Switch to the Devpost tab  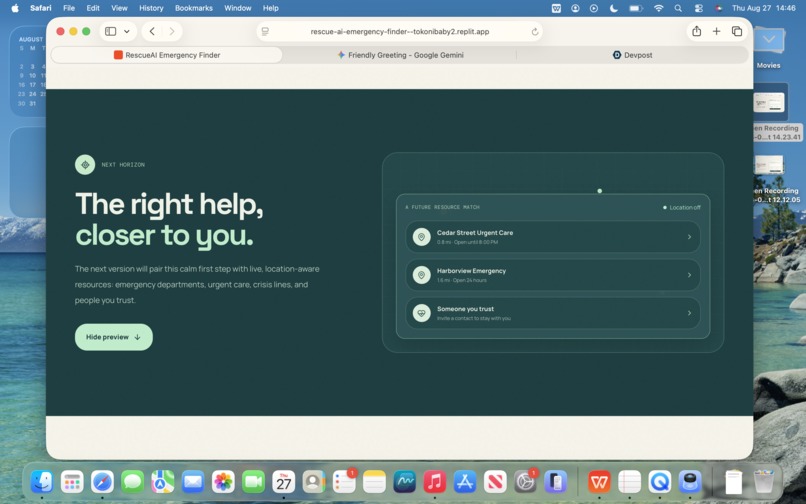(x=632, y=55)
